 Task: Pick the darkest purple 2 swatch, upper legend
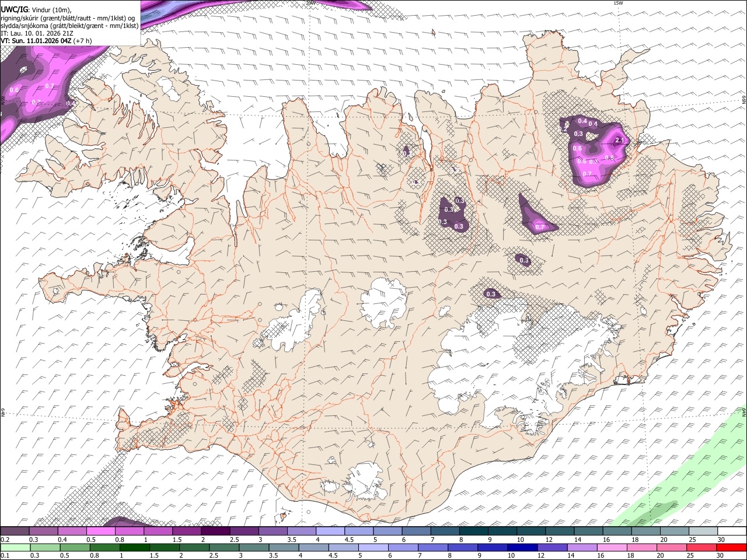coord(215,531)
